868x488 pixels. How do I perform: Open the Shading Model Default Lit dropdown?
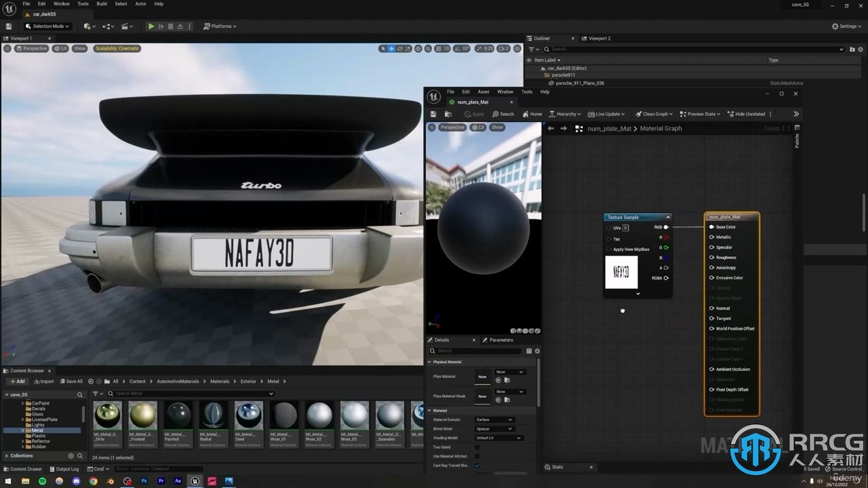(498, 438)
